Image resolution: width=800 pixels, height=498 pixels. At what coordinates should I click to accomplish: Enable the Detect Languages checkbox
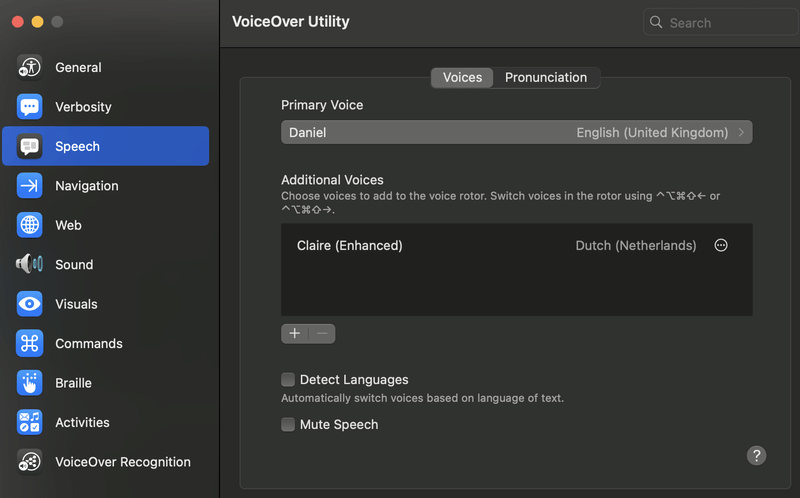(x=288, y=380)
